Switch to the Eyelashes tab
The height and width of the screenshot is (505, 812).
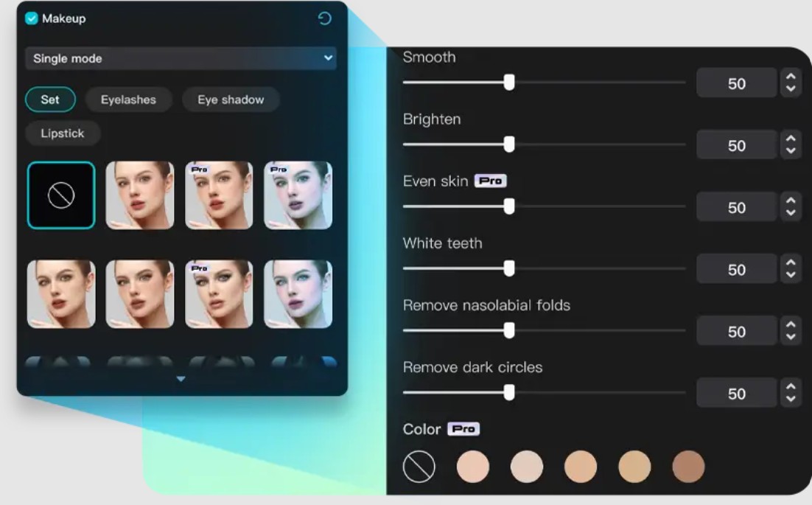128,100
